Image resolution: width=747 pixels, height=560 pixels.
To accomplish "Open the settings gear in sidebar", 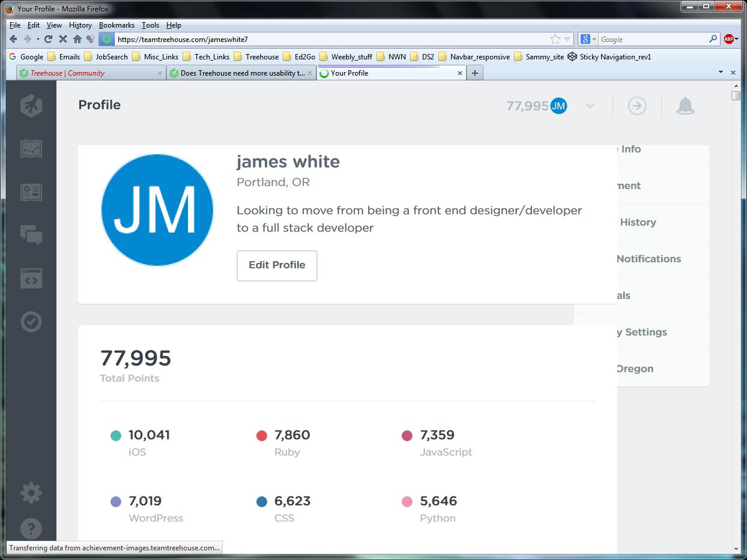I will [31, 493].
